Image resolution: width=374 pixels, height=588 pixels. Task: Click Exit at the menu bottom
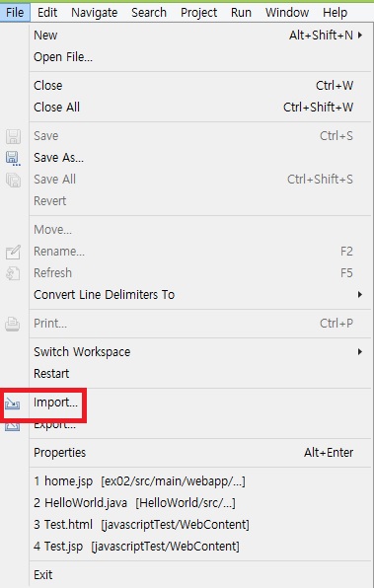[x=43, y=574]
